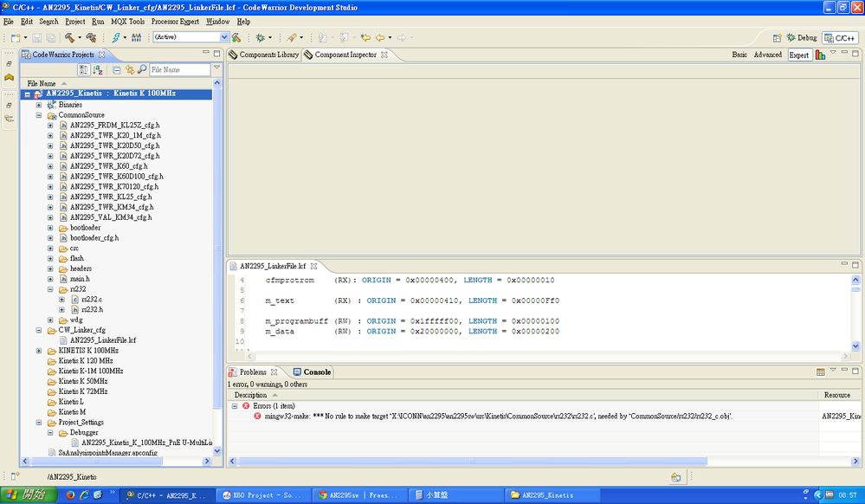Viewport: 865px width, 504px height.
Task: Click the blue pins hardware diagnostics icon
Action: [136, 37]
